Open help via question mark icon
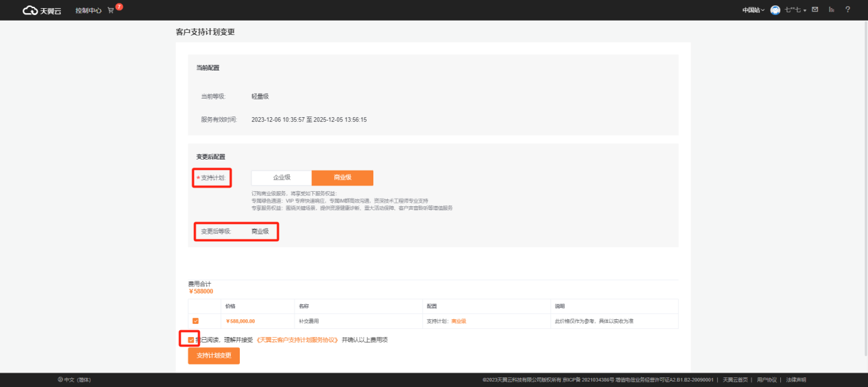 click(x=847, y=10)
